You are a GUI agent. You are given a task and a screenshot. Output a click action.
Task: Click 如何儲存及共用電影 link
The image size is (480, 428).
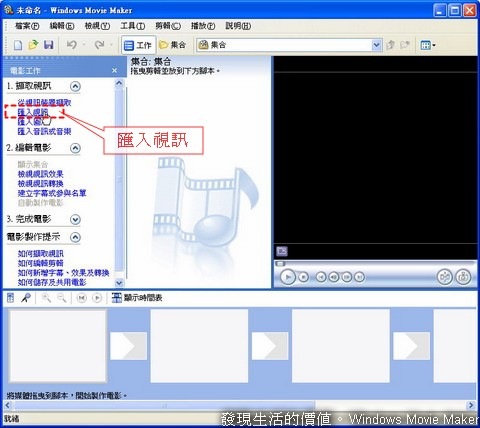[52, 283]
